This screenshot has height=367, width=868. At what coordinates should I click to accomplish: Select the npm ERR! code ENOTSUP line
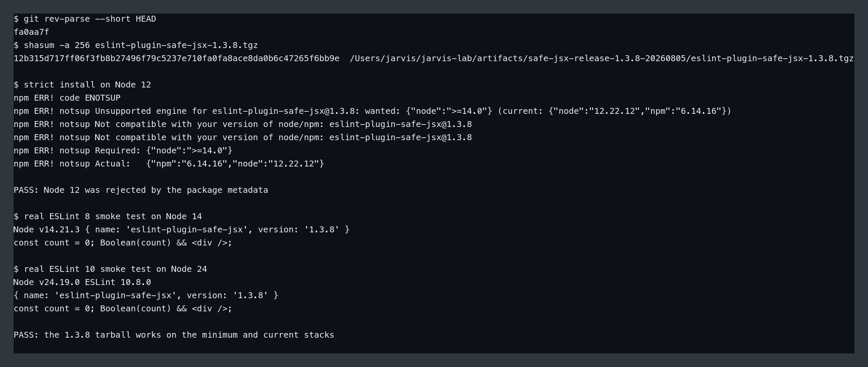point(67,98)
